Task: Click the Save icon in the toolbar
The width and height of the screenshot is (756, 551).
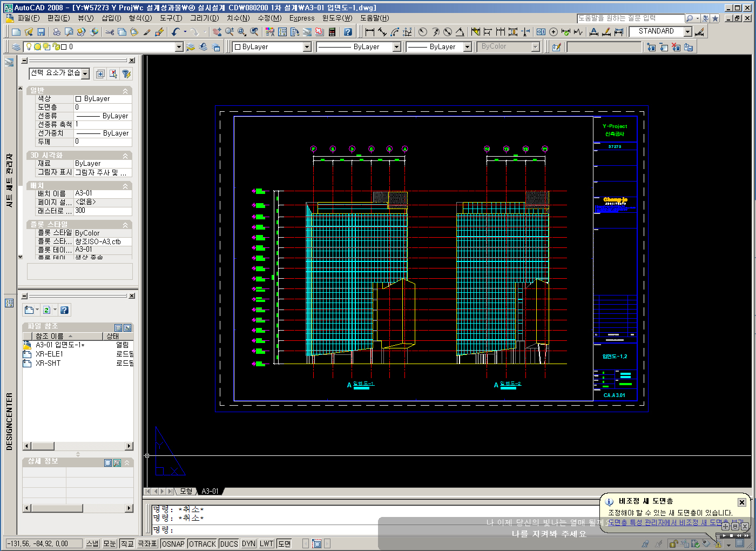Action: tap(41, 32)
